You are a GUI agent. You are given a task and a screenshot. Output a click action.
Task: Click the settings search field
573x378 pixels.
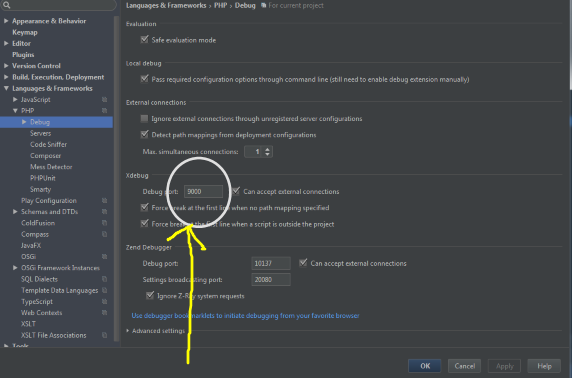click(x=58, y=5)
